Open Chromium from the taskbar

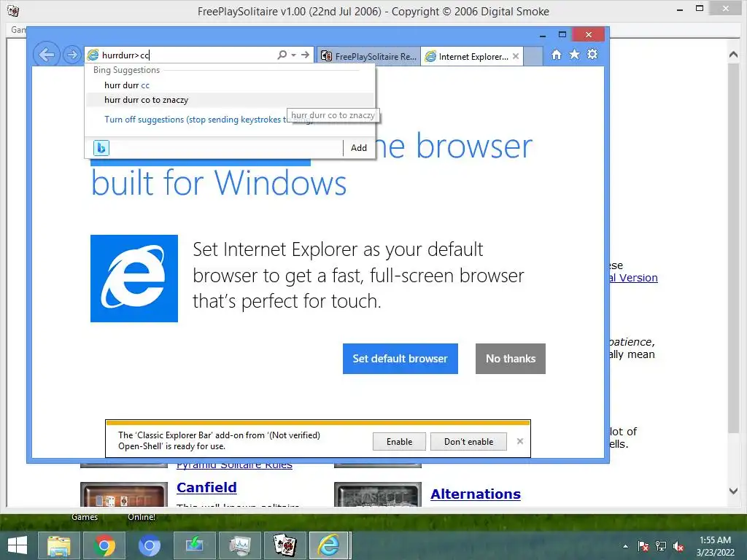[x=149, y=545]
